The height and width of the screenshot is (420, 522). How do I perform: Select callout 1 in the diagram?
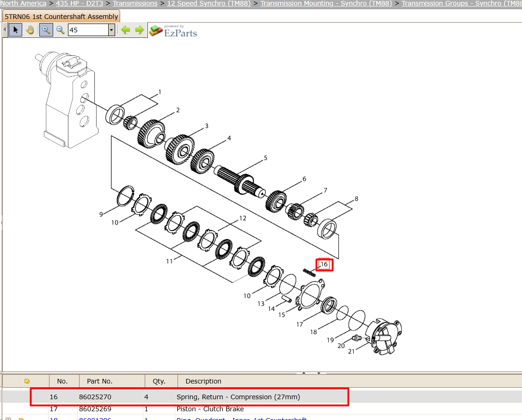click(160, 92)
